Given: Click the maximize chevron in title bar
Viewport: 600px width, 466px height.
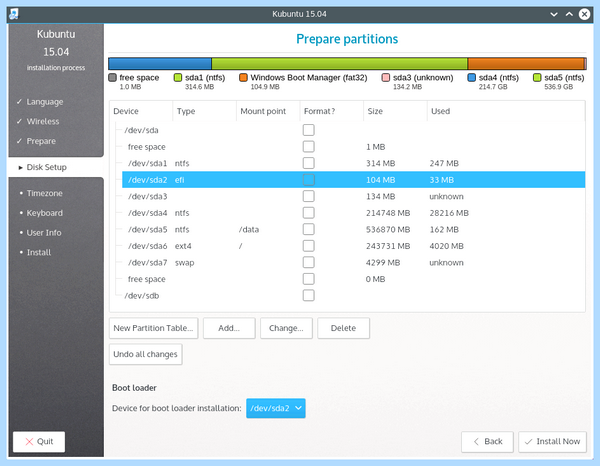Looking at the screenshot, I should [569, 14].
